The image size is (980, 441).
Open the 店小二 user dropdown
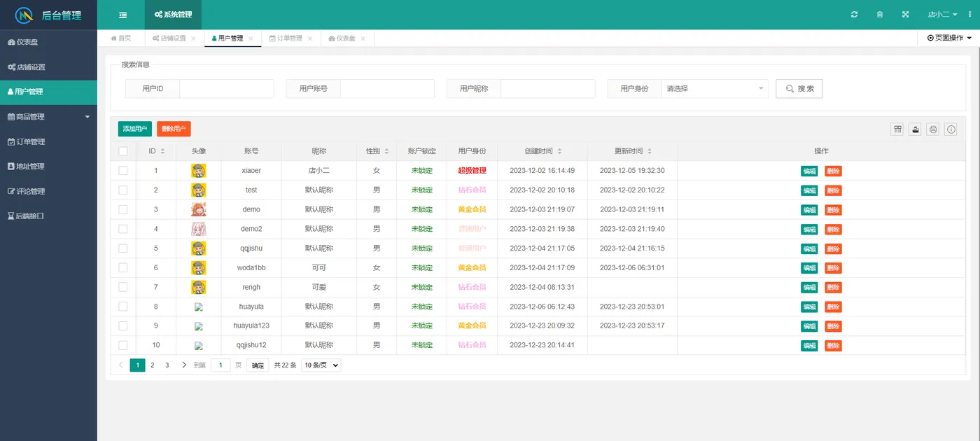(x=943, y=15)
